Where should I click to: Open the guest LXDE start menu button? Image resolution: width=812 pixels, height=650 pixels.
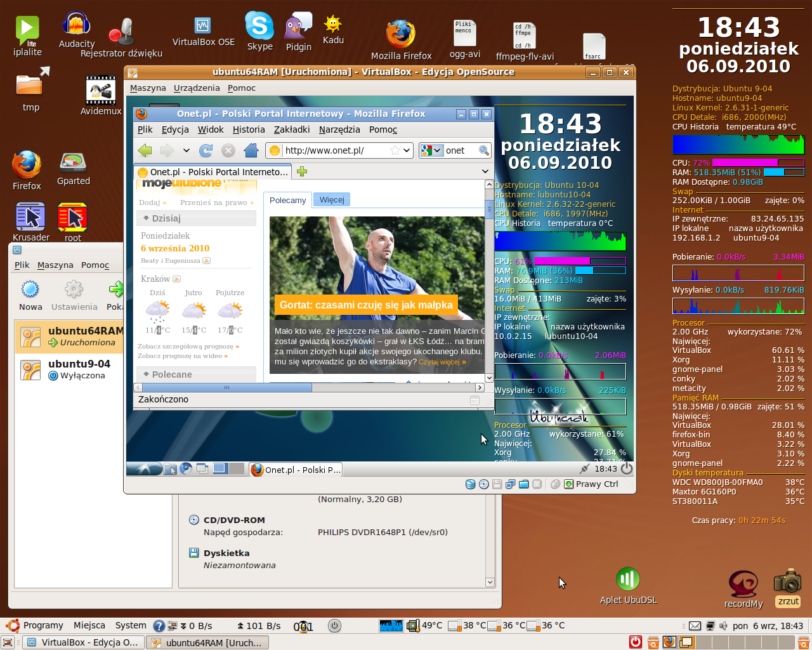(145, 469)
